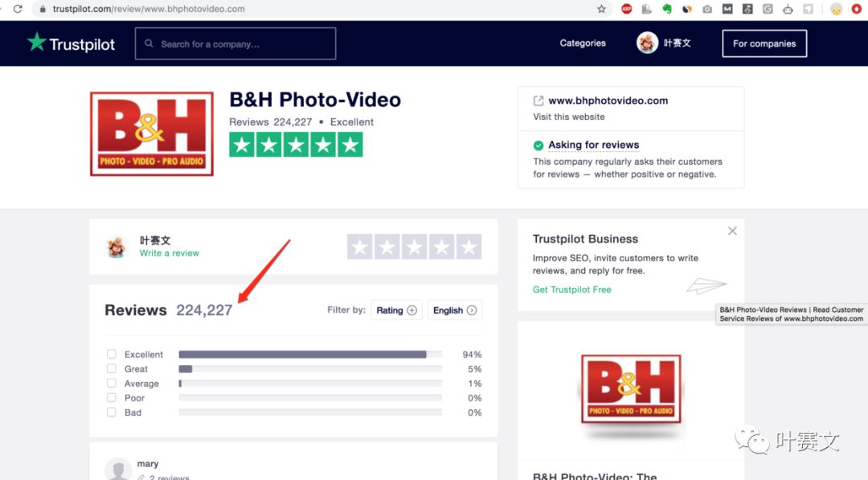Screen dimensions: 868x480
Task: Click Get Trustpilot Free link
Action: [572, 289]
